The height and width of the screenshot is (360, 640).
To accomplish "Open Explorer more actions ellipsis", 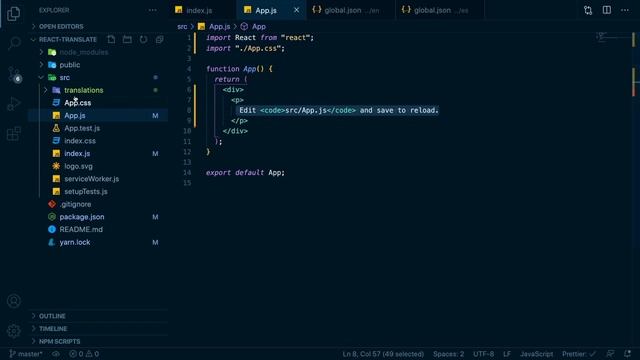I will [x=152, y=10].
